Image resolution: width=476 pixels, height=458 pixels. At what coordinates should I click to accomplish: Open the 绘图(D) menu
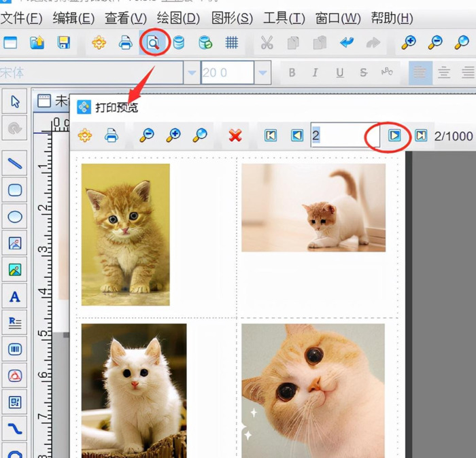179,18
